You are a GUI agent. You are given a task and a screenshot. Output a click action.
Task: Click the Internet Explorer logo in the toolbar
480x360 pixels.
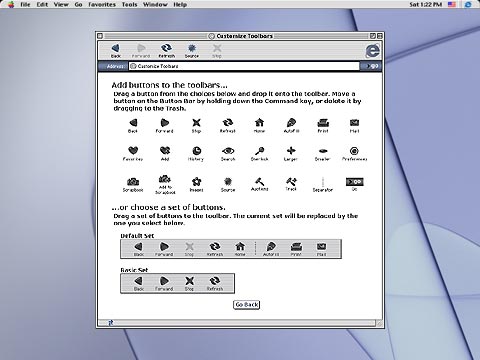click(x=372, y=51)
